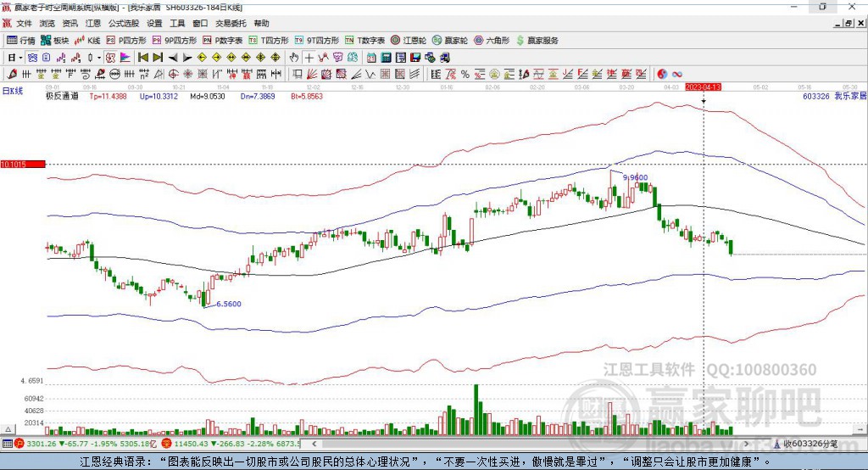Open the 赢家轮 wheel tool
Screen dimensions: 868x470
coord(450,41)
